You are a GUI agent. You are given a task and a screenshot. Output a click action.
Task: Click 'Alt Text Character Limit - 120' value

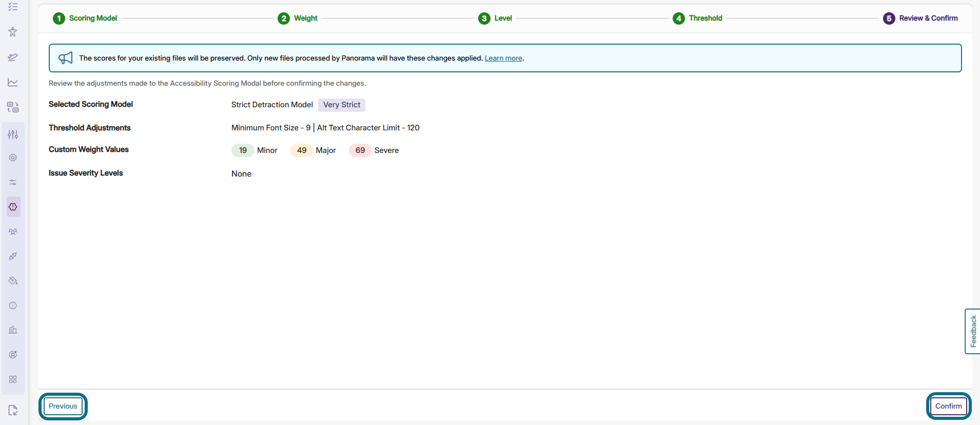tap(368, 128)
